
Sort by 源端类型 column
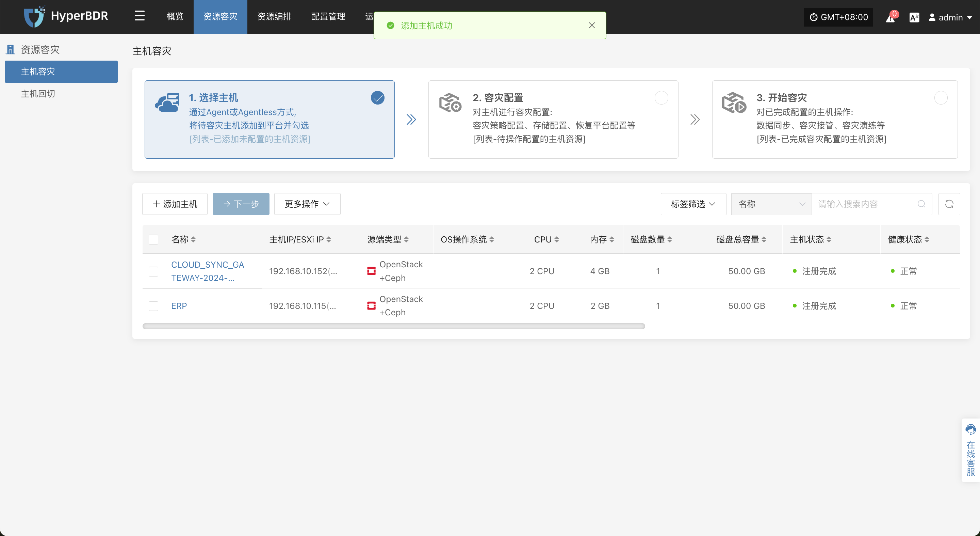pyautogui.click(x=406, y=239)
